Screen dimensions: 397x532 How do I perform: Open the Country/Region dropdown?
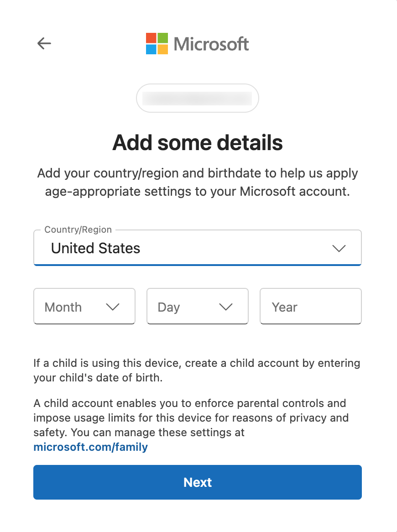click(x=197, y=248)
